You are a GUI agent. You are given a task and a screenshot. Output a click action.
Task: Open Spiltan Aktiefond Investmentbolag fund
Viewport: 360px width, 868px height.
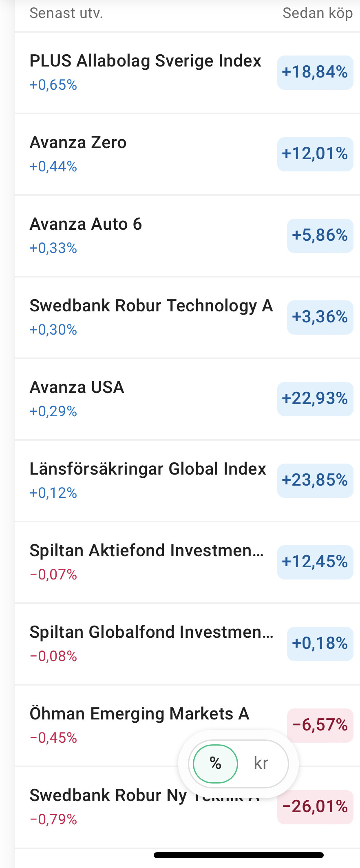point(147,551)
